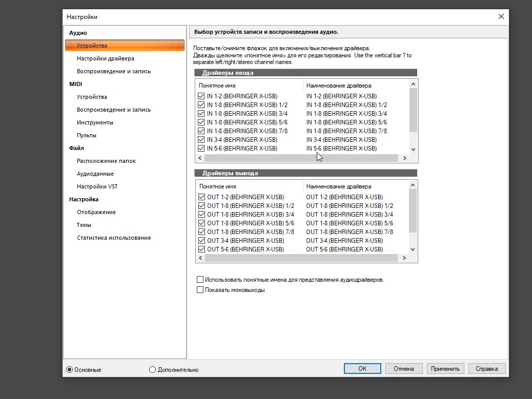Click the 'Драйверы вывода' section header

[305, 173]
